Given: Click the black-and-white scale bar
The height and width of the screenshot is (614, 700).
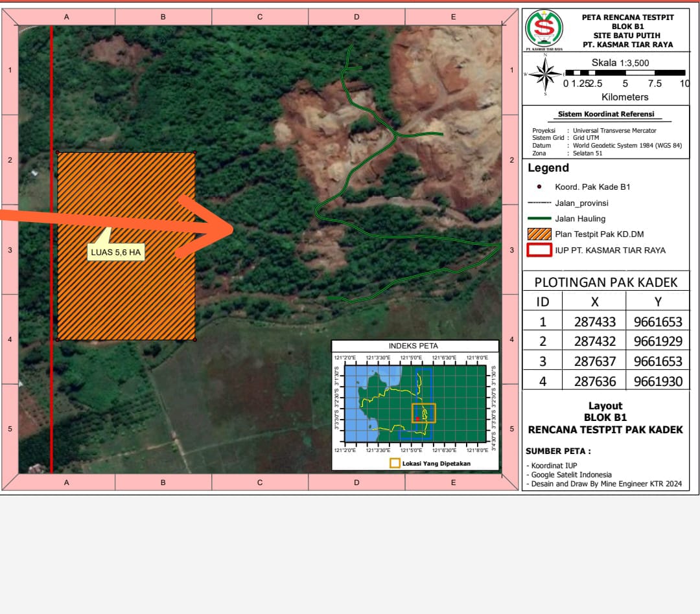Looking at the screenshot, I should pyautogui.click(x=625, y=73).
